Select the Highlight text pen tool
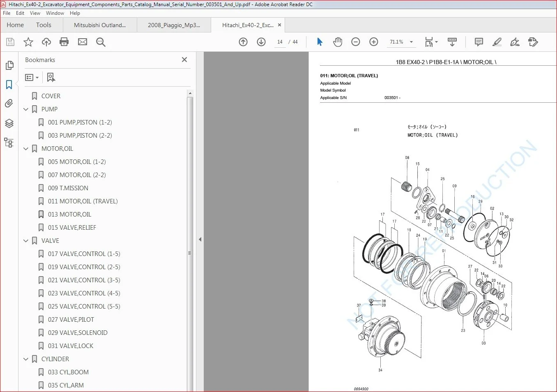This screenshot has width=557, height=392. pyautogui.click(x=497, y=42)
